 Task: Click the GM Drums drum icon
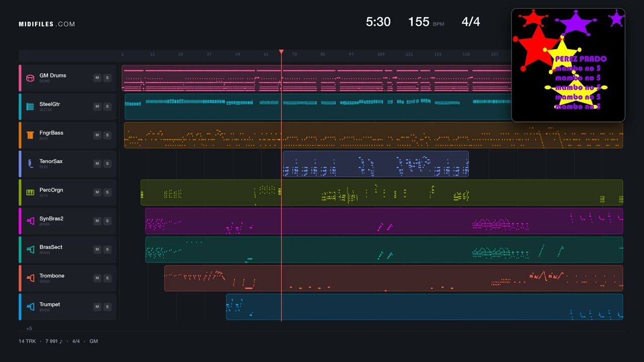(x=30, y=78)
